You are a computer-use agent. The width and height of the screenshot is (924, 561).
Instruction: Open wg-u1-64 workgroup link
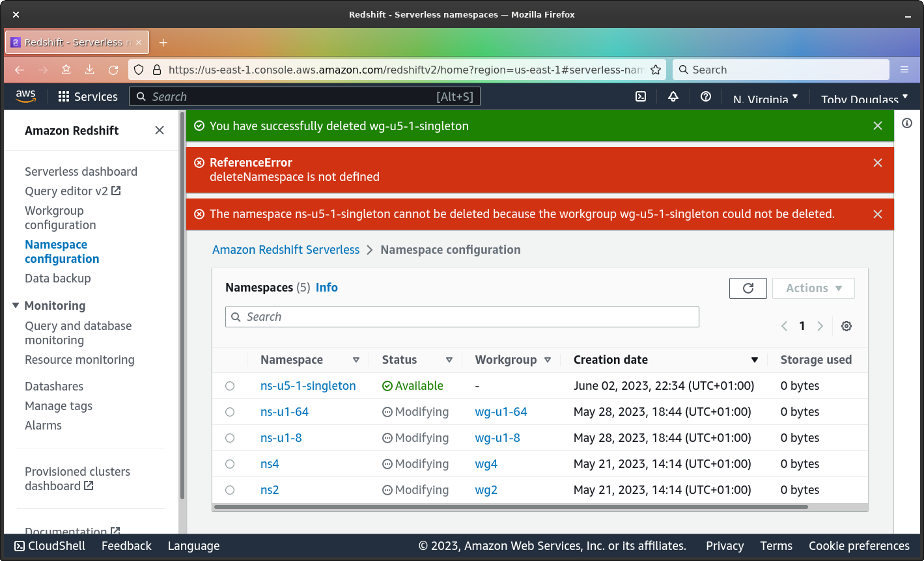tap(501, 411)
